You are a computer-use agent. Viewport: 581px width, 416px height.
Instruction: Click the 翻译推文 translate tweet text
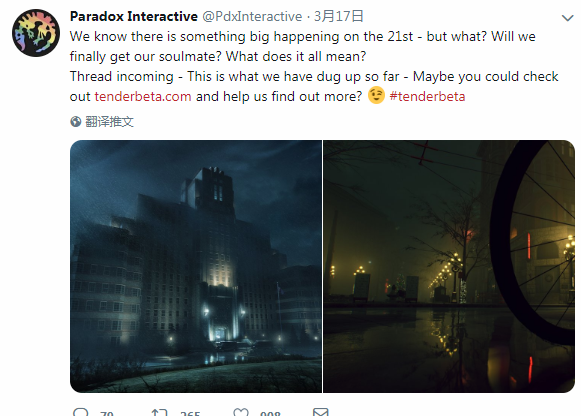point(109,122)
